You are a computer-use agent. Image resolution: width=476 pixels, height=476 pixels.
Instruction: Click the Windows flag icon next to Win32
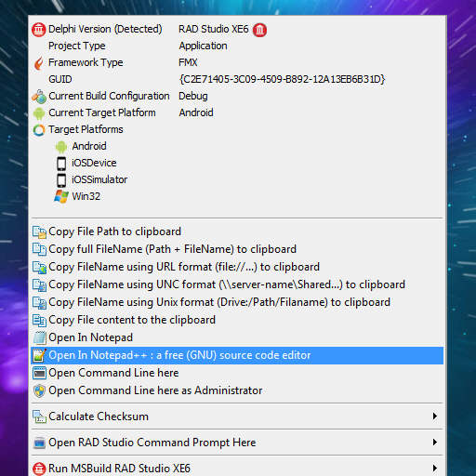point(61,196)
